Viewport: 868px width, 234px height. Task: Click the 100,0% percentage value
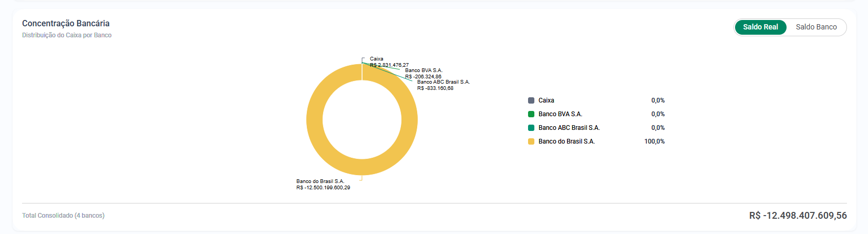point(654,141)
